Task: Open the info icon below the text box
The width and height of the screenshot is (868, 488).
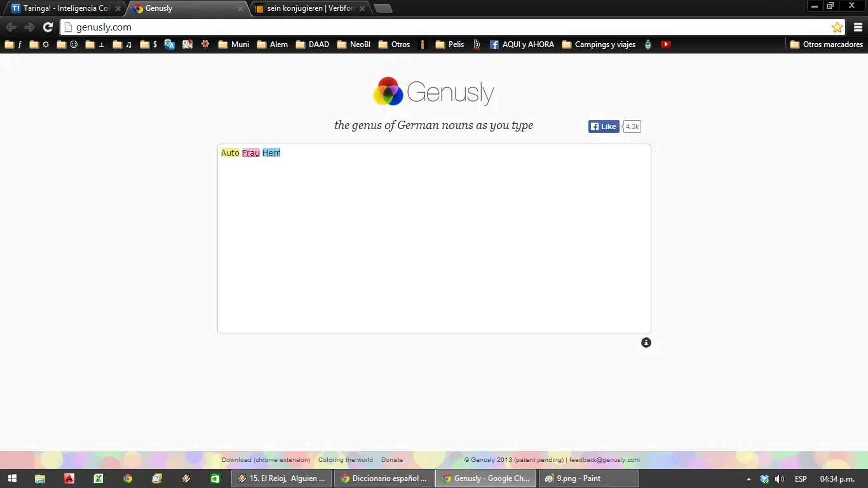Action: [x=646, y=342]
